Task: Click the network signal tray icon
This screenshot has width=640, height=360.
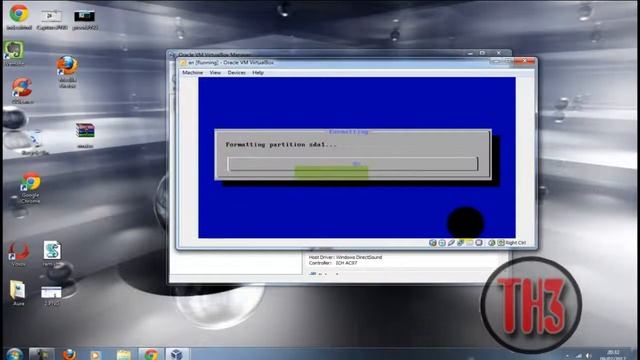Action: pos(578,356)
